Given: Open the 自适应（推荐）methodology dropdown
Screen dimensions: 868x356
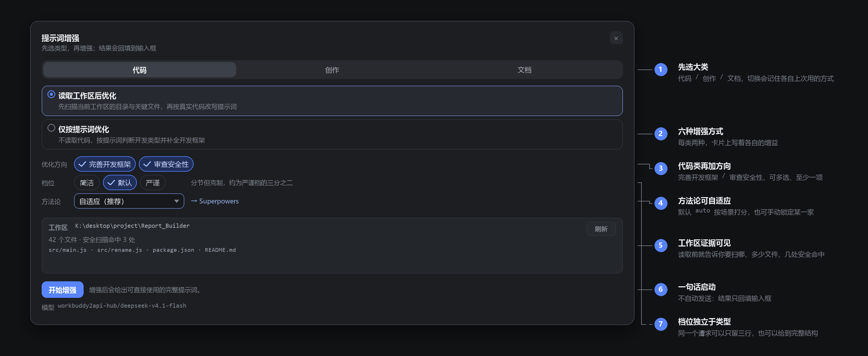Looking at the screenshot, I should click(129, 201).
